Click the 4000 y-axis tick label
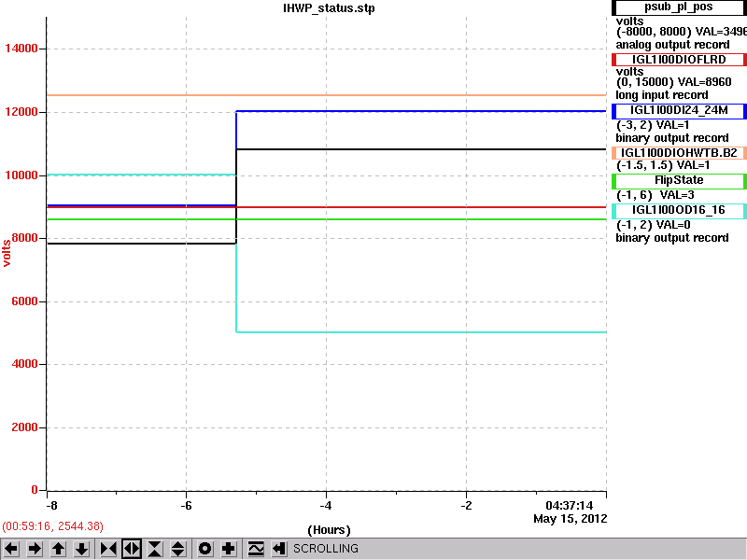The image size is (747, 560). (x=24, y=364)
